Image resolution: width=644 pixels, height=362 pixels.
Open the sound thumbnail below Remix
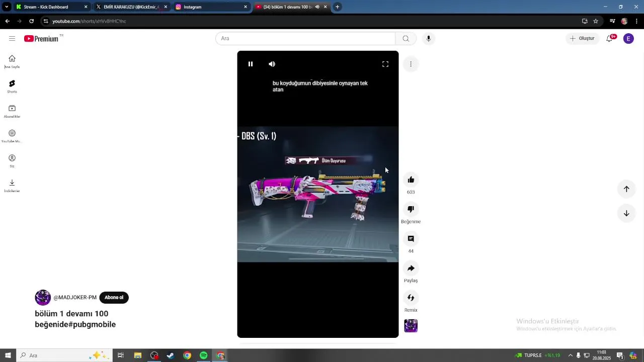point(411,326)
